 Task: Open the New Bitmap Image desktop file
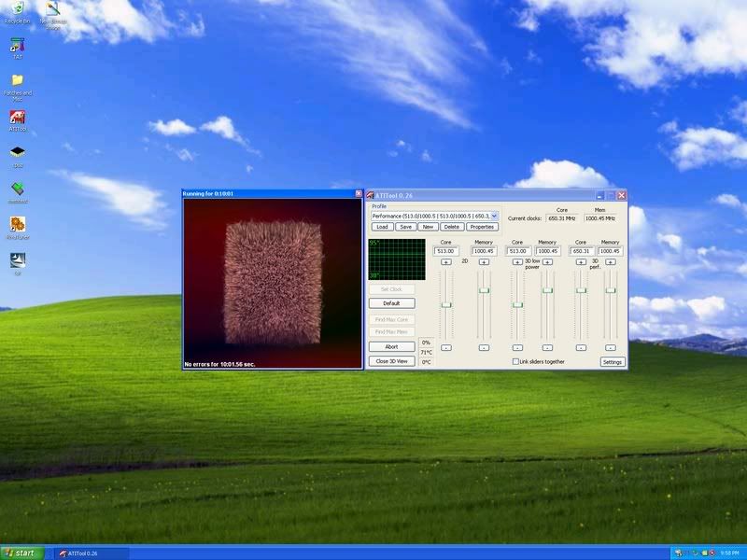52,9
